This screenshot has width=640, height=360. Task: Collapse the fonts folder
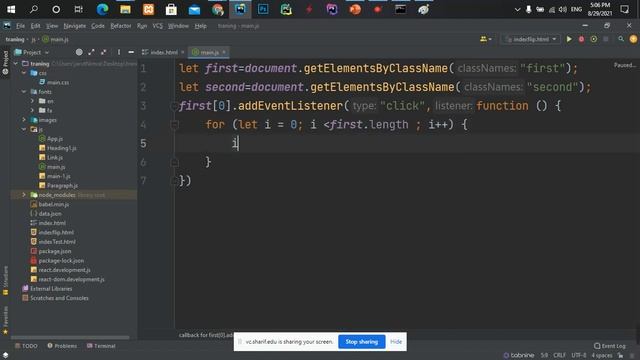pyautogui.click(x=24, y=92)
